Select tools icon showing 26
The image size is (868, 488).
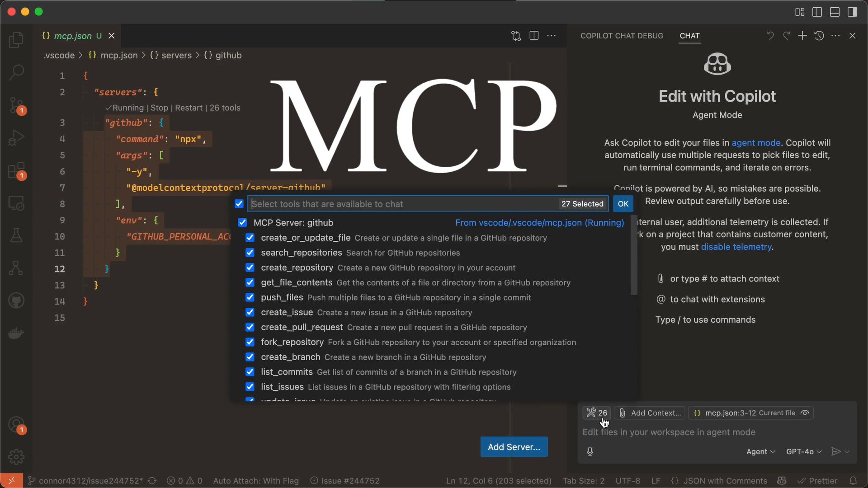[x=597, y=413]
